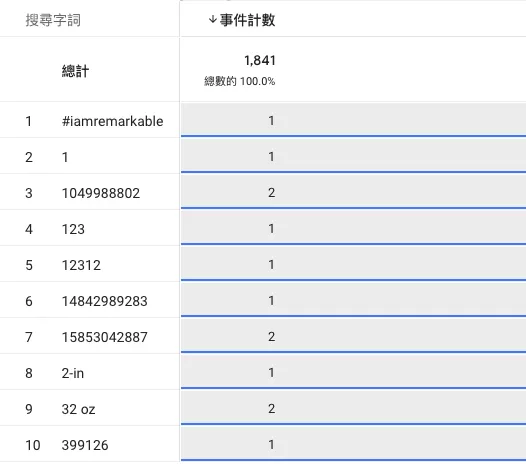Click the 總計 total row label
Screen dimensions: 526x465
tap(75, 71)
